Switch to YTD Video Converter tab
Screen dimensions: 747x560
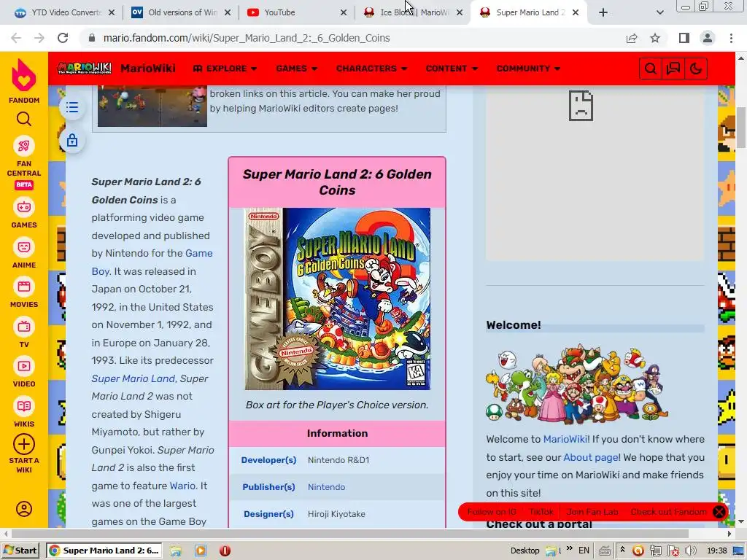pyautogui.click(x=65, y=12)
